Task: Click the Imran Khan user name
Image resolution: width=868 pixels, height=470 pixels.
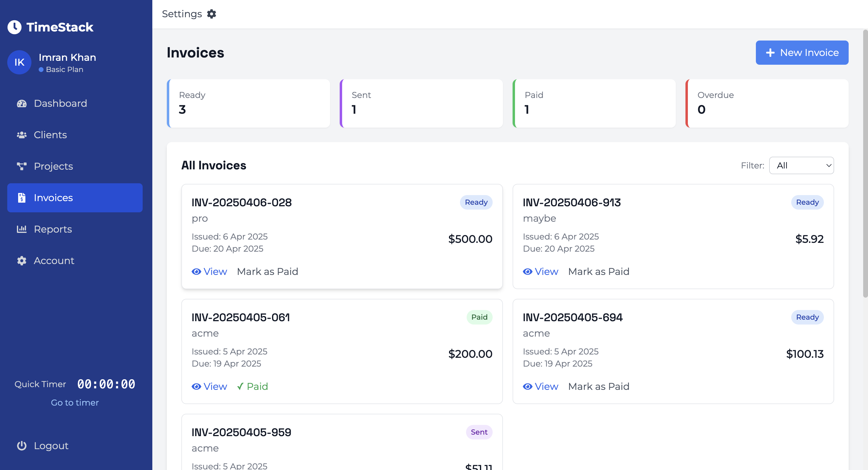Action: (67, 57)
